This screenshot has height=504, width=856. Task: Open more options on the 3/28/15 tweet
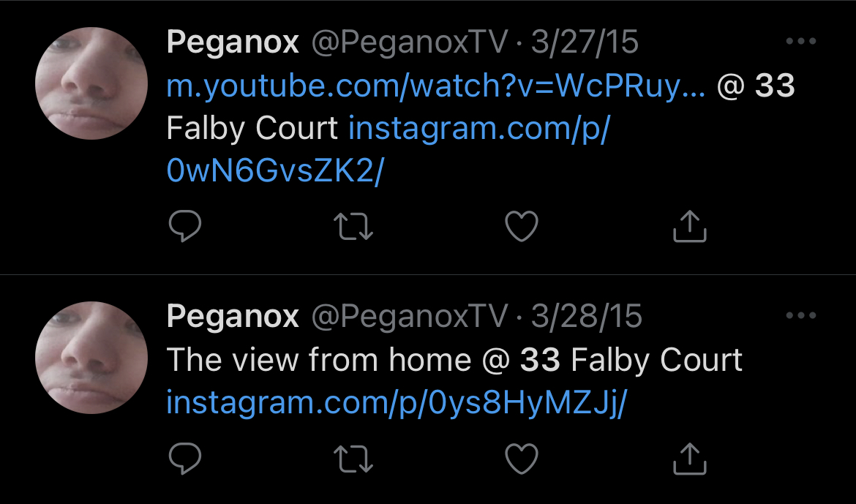801,315
